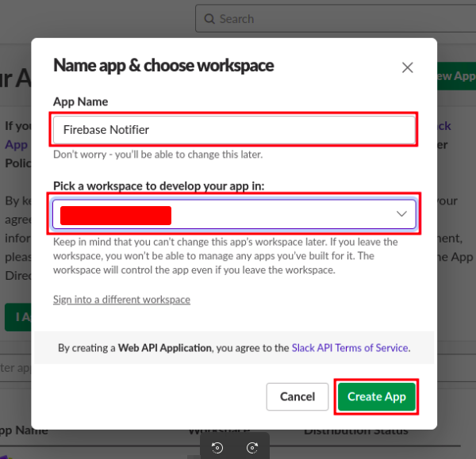Click the rotate clockwise icon at bottom
The width and height of the screenshot is (476, 459).
252,447
